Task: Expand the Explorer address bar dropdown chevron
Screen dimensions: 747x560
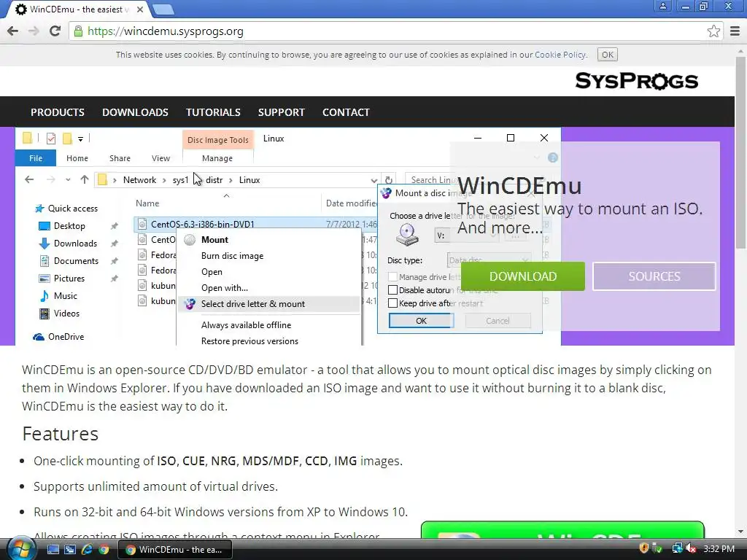Action: (373, 181)
